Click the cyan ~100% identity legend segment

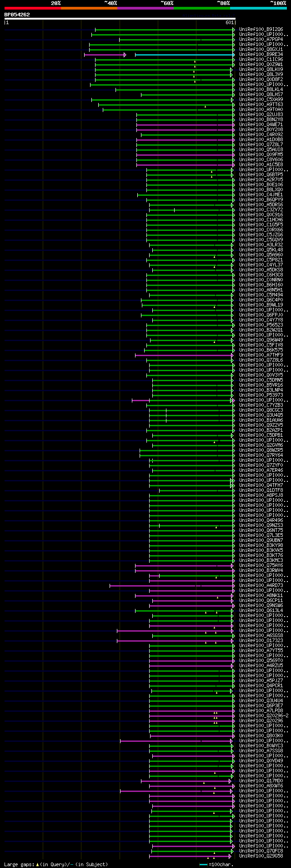pos(258,8)
